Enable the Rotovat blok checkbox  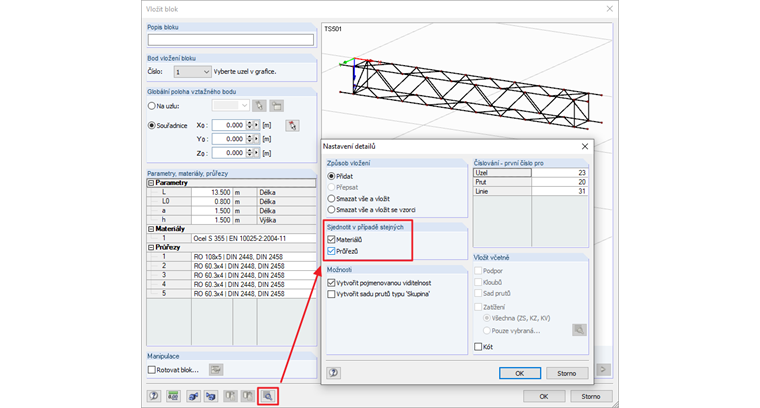152,370
